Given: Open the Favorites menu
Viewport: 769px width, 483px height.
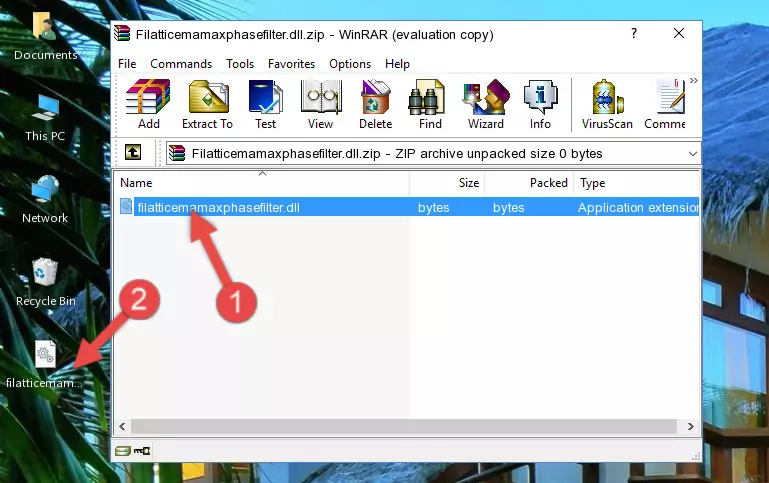Looking at the screenshot, I should coord(291,64).
